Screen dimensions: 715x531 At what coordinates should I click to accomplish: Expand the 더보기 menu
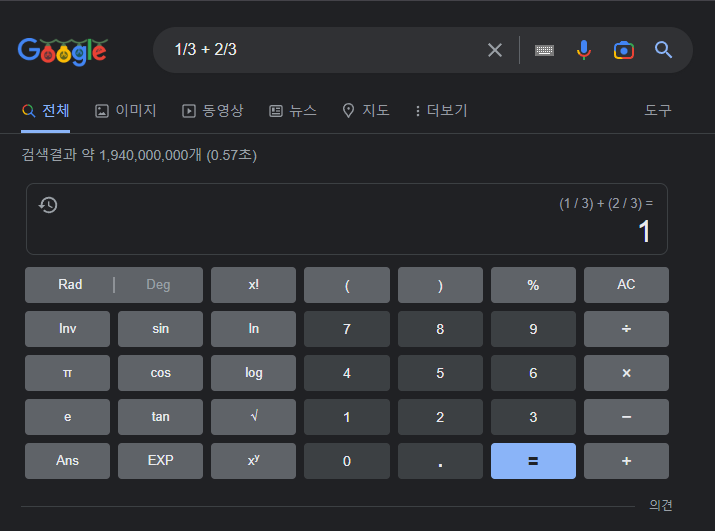[441, 111]
